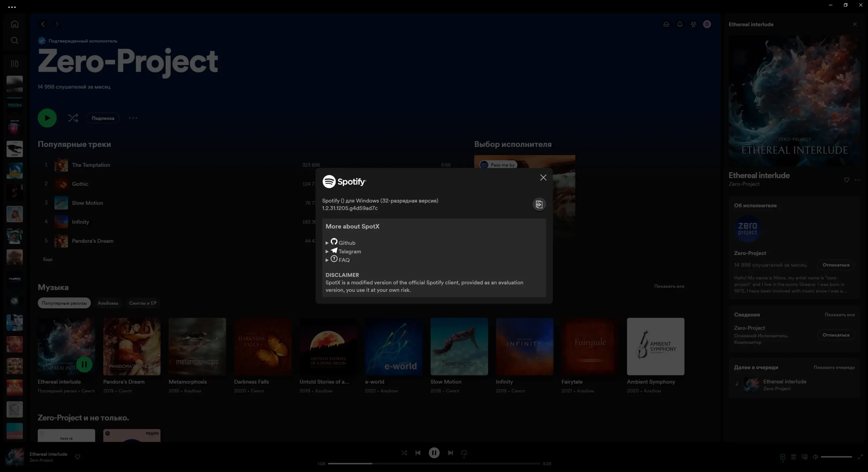
Task: Save Ethereal interlude with the heart
Action: point(847,180)
